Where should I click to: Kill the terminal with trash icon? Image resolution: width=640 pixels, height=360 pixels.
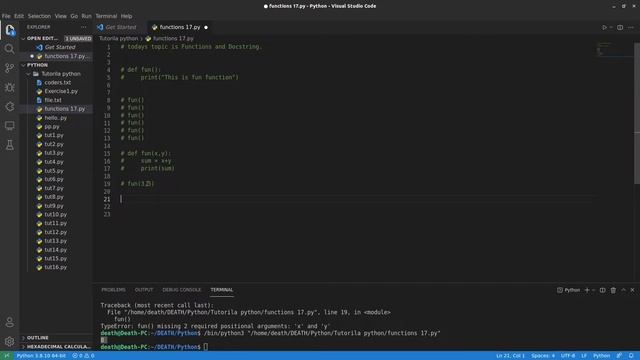tap(613, 290)
